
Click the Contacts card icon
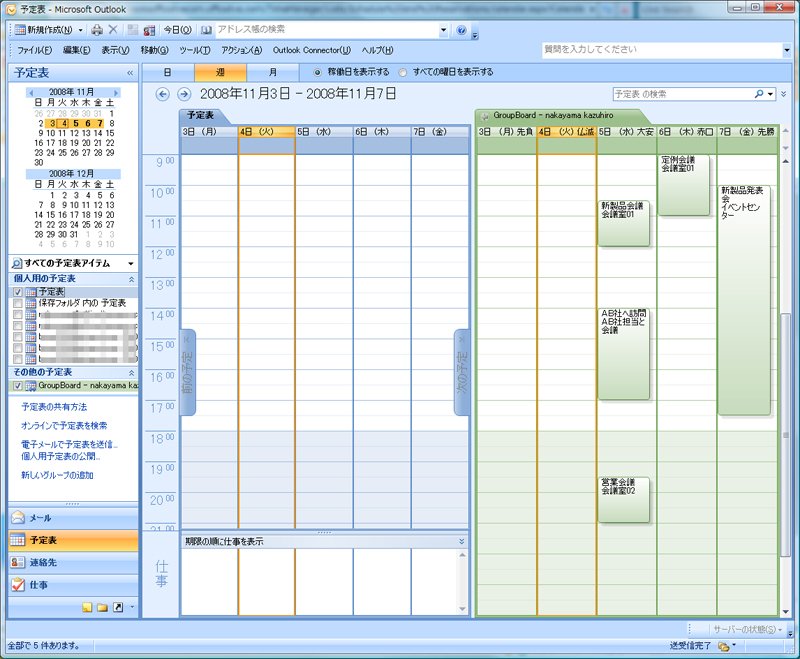[18, 562]
